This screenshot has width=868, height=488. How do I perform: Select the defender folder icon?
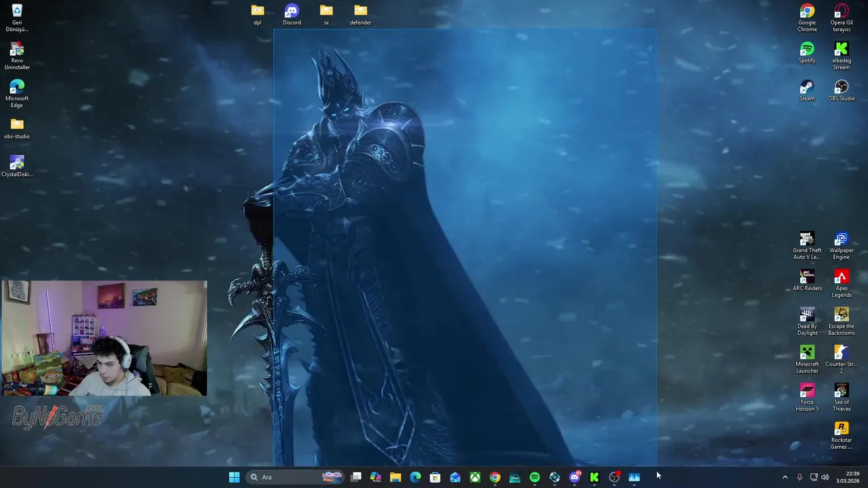[x=361, y=14]
